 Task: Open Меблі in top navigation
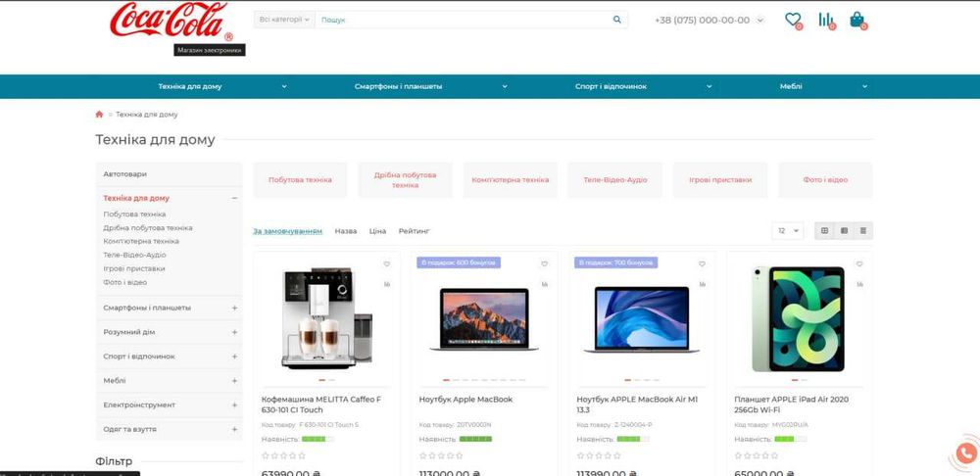click(x=791, y=87)
